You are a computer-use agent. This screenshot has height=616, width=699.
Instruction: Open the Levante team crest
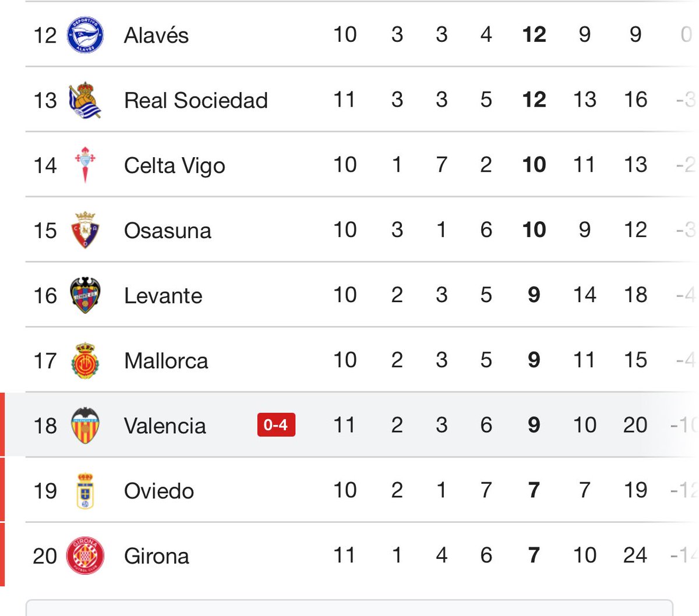(86, 295)
